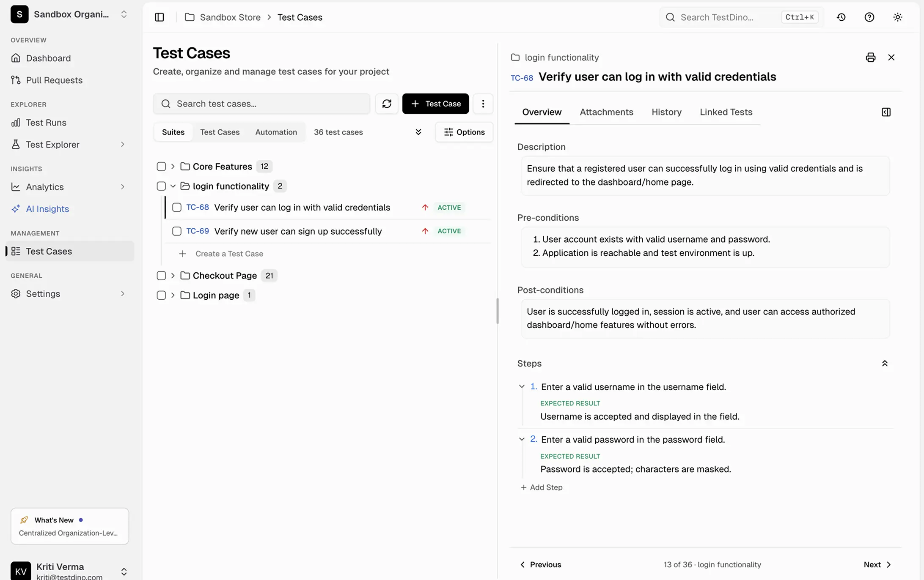The height and width of the screenshot is (580, 924).
Task: Open the Options button
Action: [464, 132]
